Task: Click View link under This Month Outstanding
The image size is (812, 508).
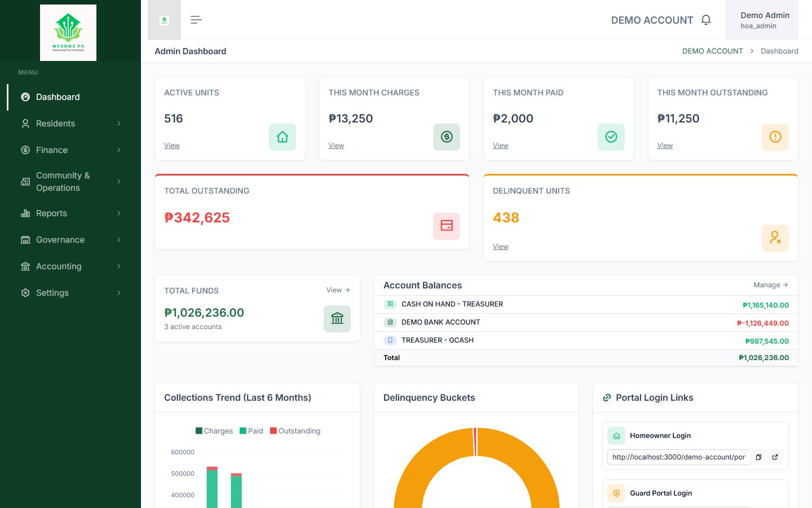Action: (x=665, y=146)
